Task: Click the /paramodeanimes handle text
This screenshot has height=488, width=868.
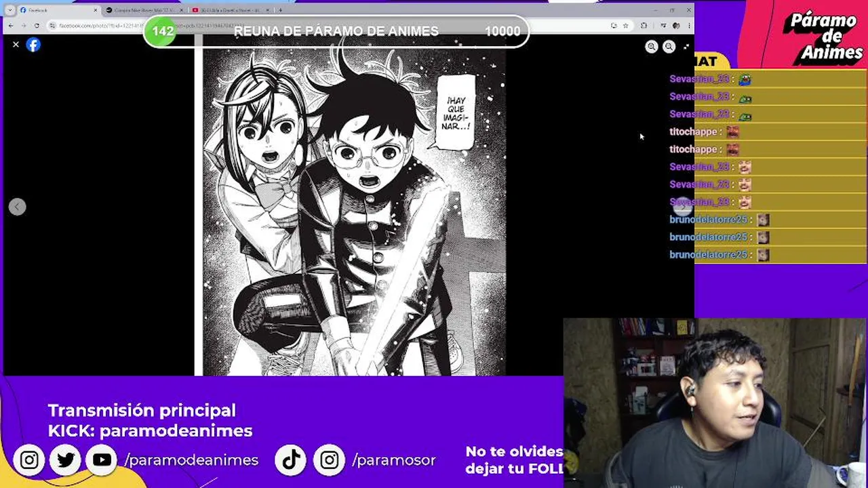Action: click(x=191, y=460)
